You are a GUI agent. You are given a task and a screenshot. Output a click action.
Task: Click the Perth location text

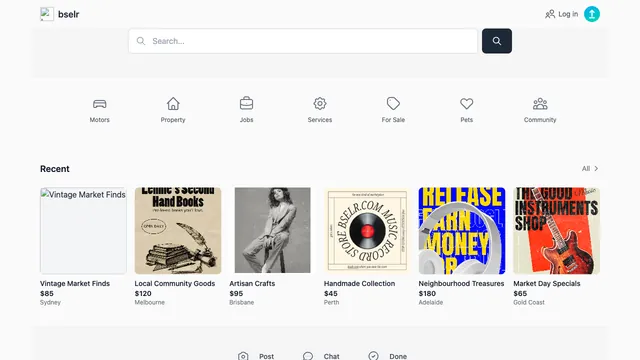(331, 302)
